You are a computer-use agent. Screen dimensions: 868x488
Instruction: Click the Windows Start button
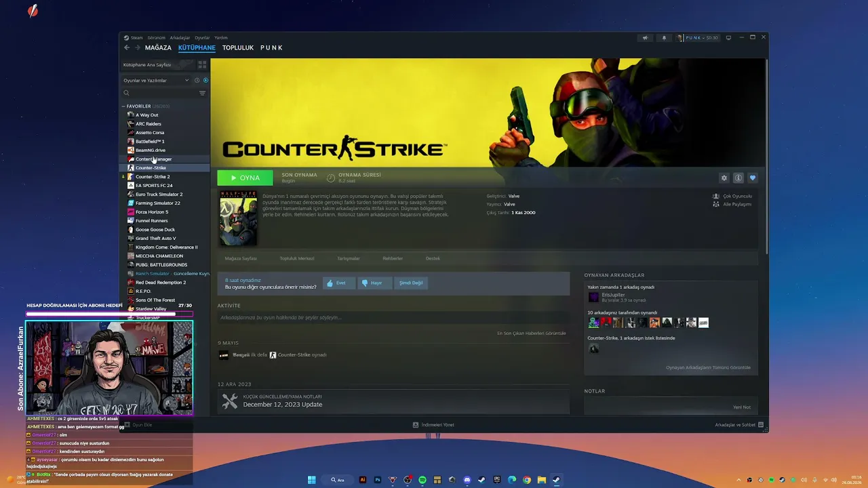click(x=312, y=480)
